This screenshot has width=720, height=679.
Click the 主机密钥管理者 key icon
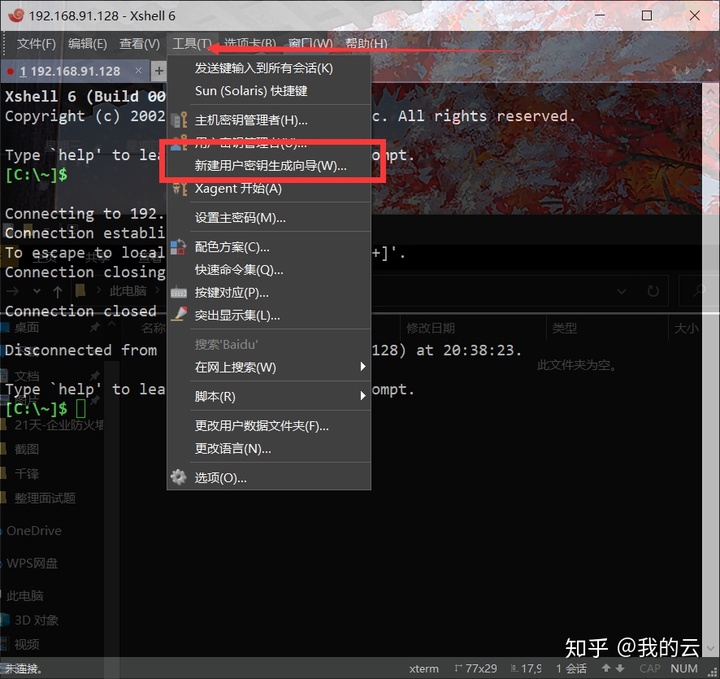179,120
